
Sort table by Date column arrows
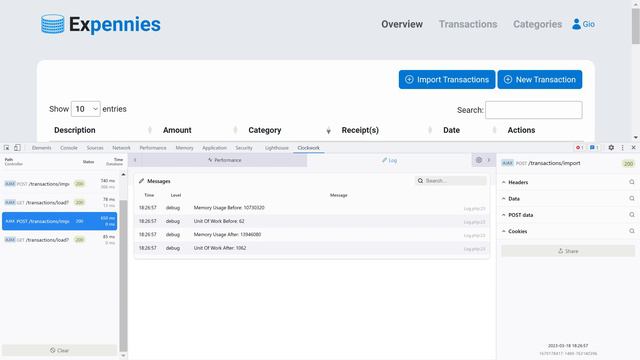click(x=494, y=130)
